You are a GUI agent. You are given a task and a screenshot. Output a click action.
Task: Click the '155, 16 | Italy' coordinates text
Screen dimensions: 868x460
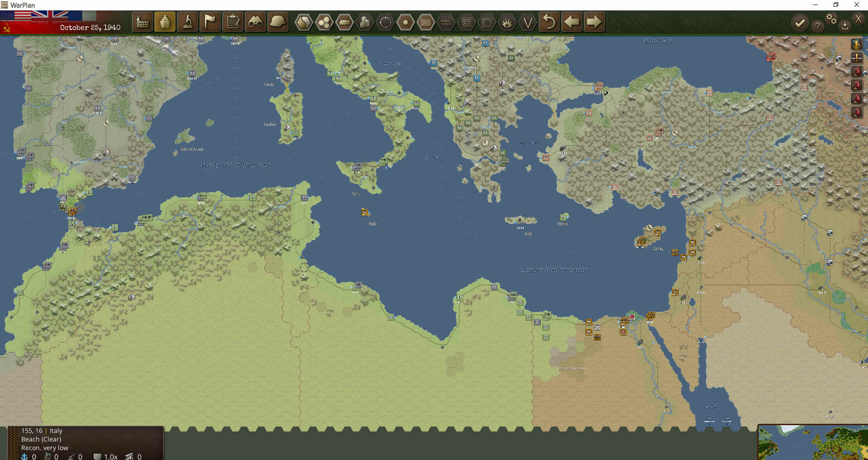tap(42, 431)
